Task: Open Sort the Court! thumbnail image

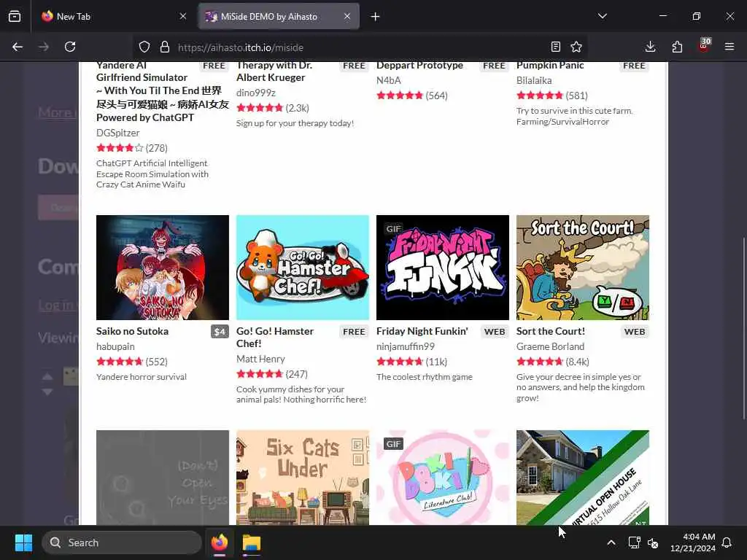Action: click(583, 268)
